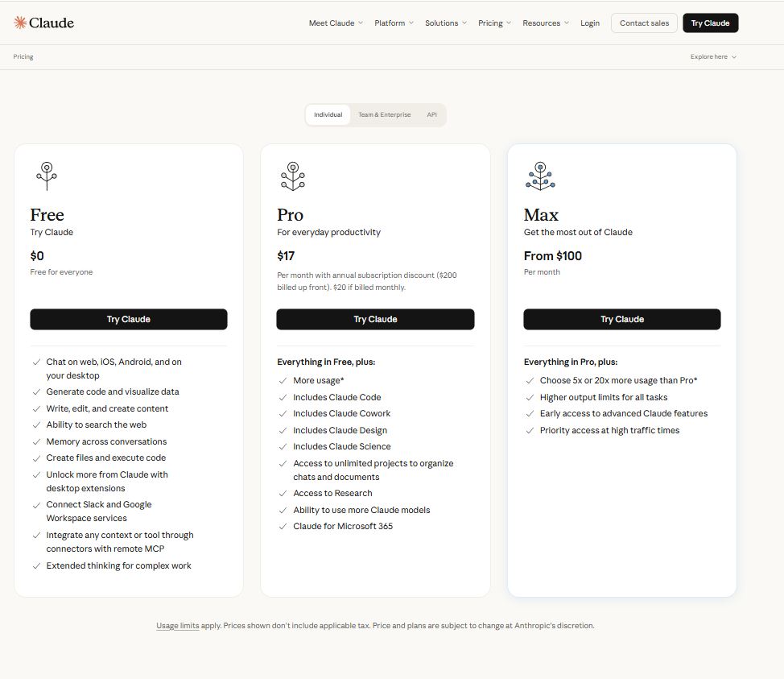This screenshot has height=679, width=784.
Task: Click the Contact sales button
Action: pos(644,23)
